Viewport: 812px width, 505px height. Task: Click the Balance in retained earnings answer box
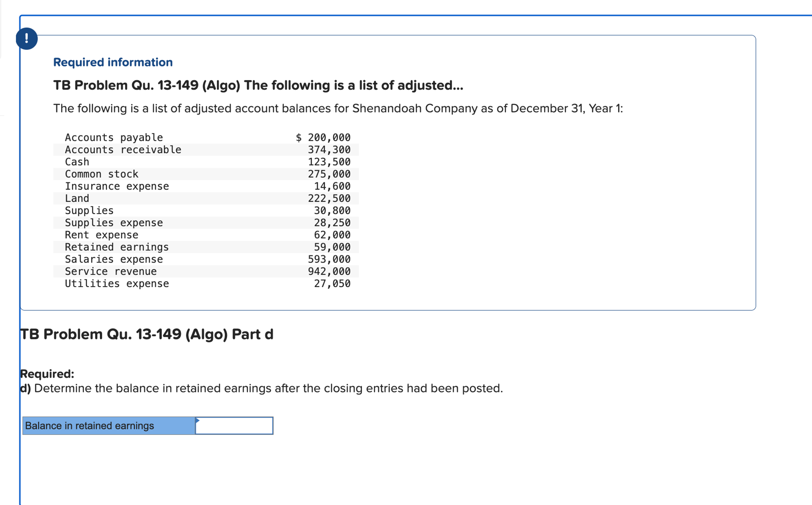point(234,426)
